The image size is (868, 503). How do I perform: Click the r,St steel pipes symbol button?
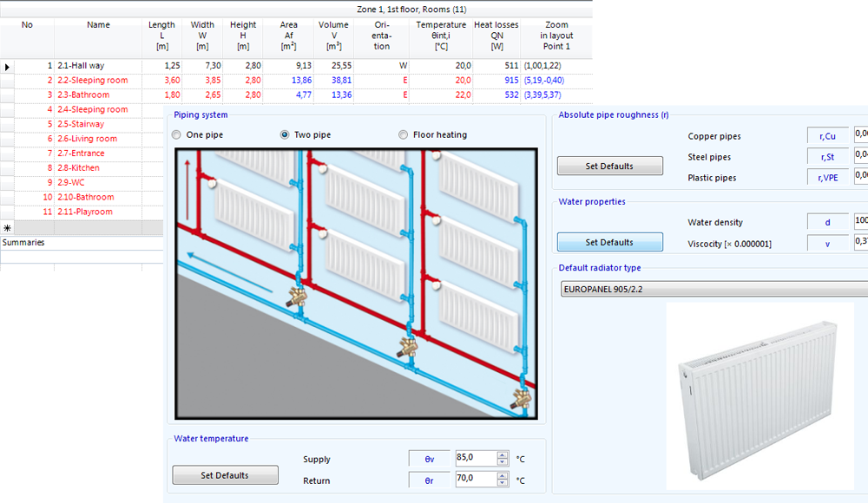826,156
